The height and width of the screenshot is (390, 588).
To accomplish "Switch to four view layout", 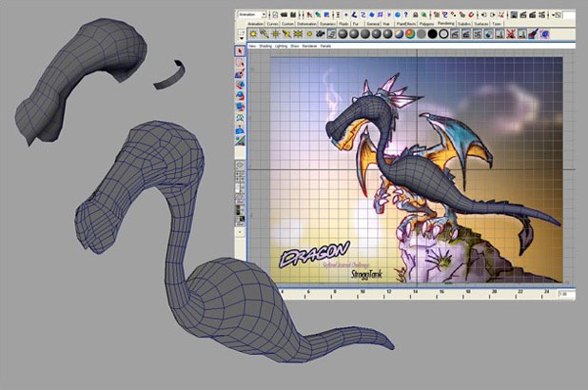I will pos(240,175).
